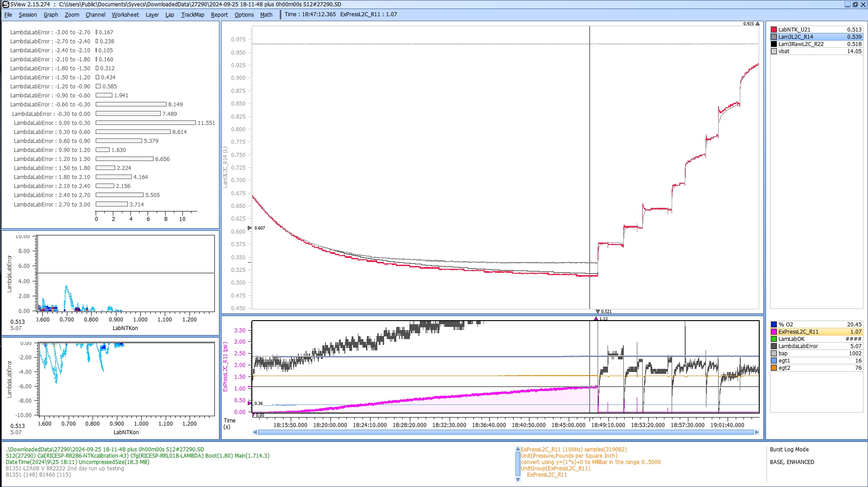The height and width of the screenshot is (487, 868).
Task: Select the LambdaLabError channel row
Action: 798,346
